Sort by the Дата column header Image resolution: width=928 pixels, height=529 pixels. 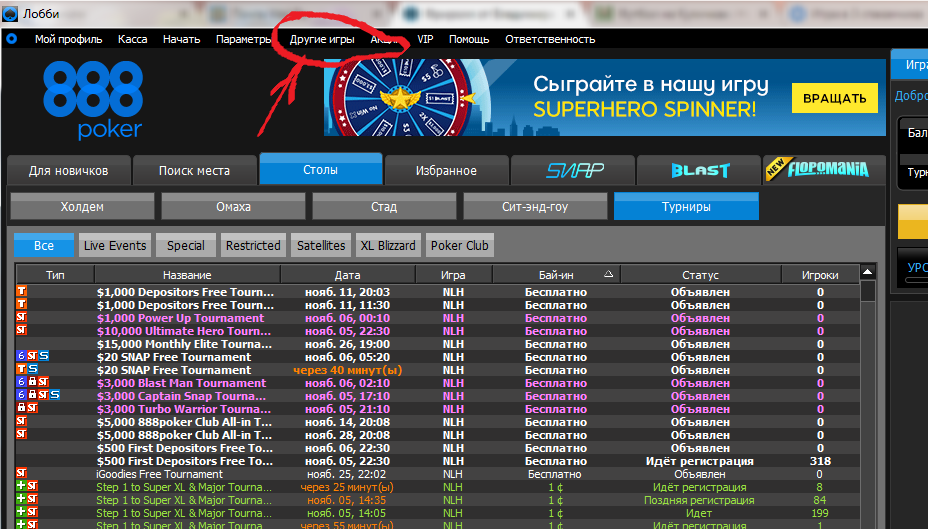(x=347, y=275)
